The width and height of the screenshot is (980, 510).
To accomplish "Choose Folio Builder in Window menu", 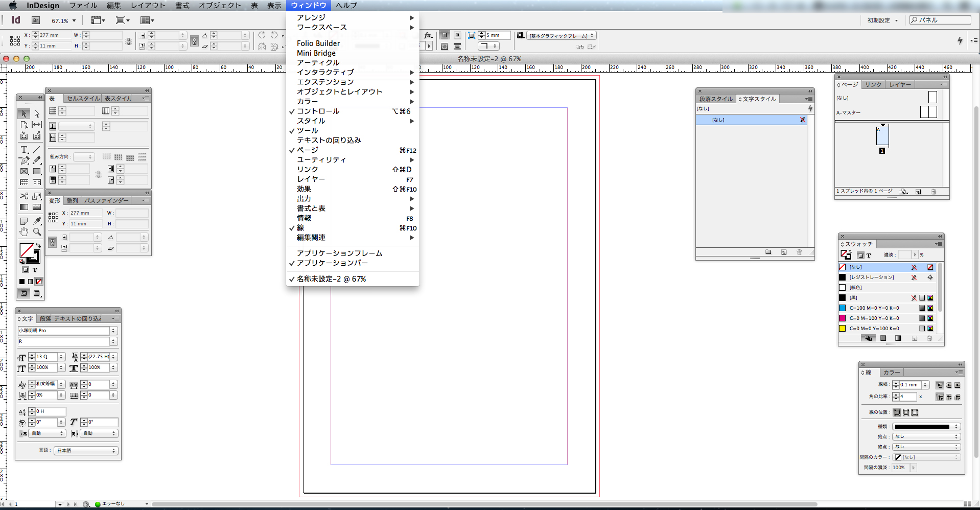I will (353, 43).
